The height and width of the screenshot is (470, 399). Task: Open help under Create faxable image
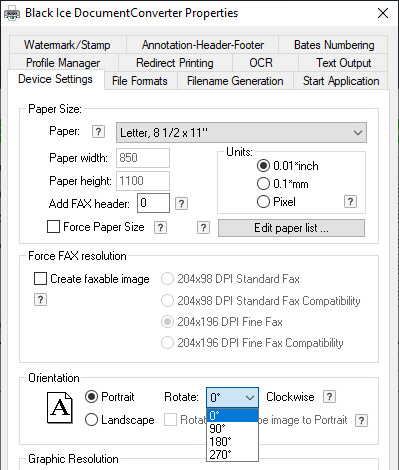[40, 300]
